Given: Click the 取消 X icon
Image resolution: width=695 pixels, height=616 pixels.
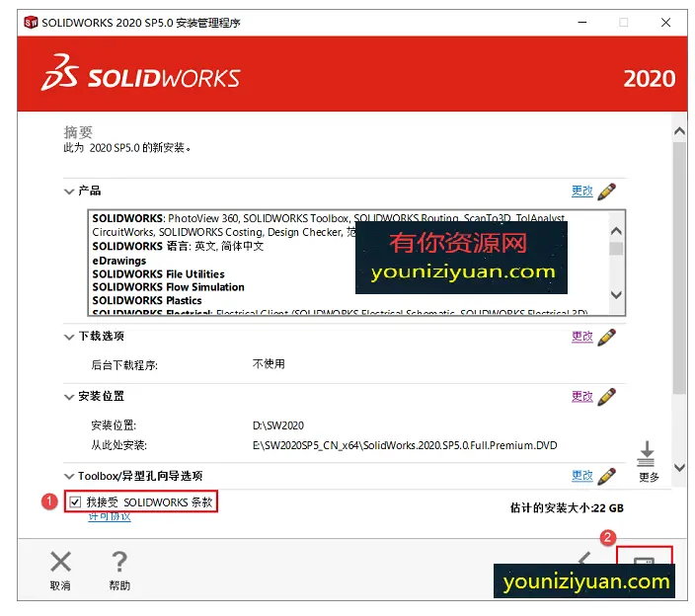Looking at the screenshot, I should click(x=61, y=562).
